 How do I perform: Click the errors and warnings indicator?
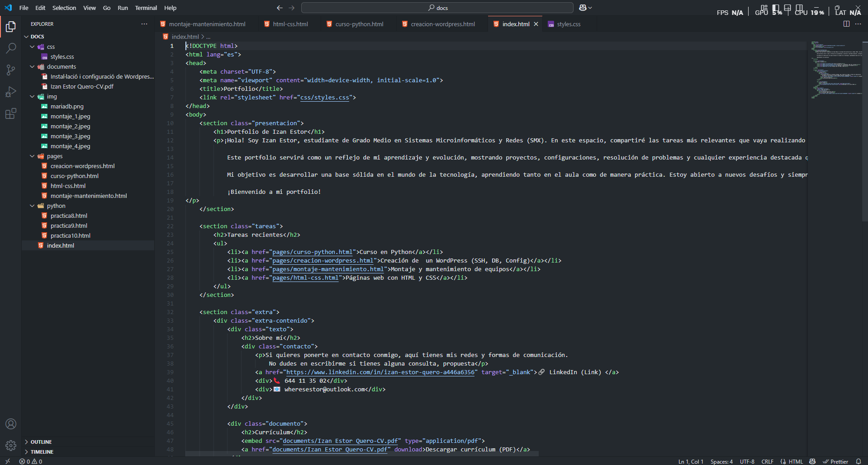31,461
